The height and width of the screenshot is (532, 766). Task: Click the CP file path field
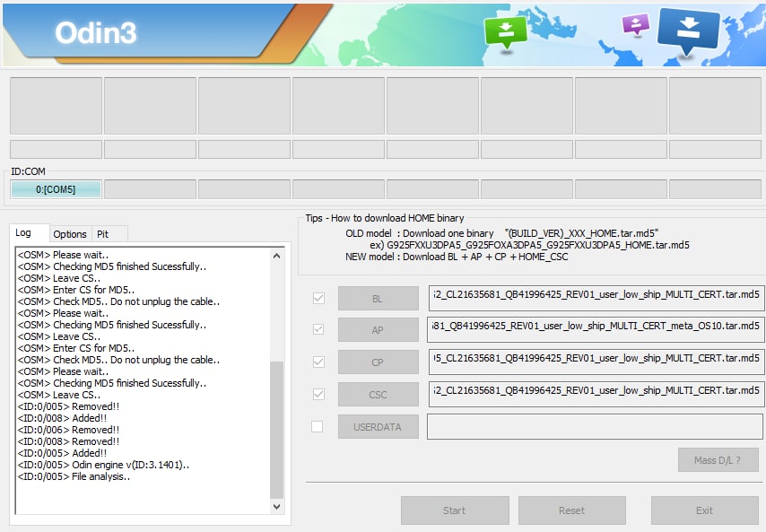(x=596, y=362)
